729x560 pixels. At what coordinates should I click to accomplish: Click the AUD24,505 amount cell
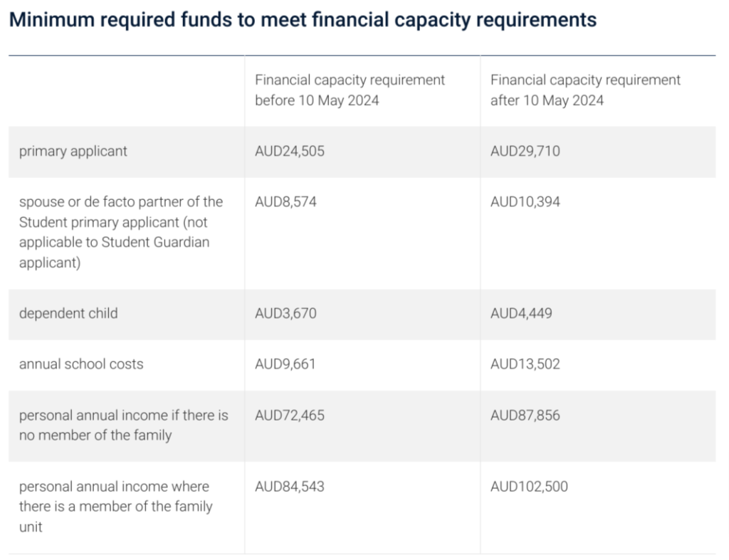[290, 151]
